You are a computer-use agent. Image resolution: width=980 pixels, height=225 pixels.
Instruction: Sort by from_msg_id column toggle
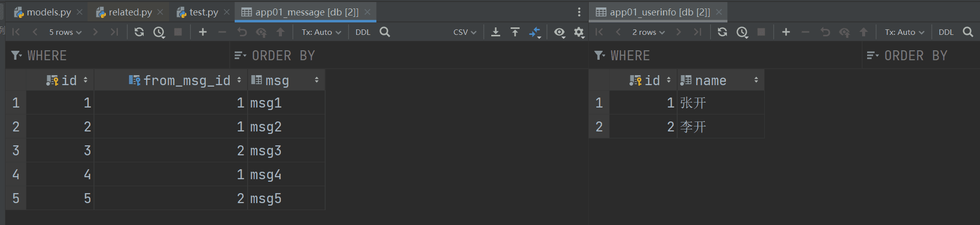[239, 80]
